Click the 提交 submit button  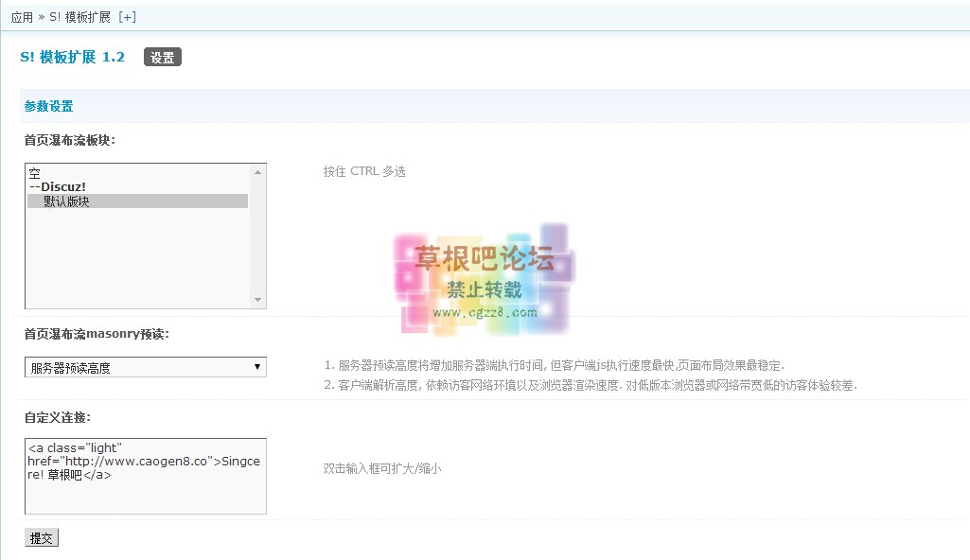[x=41, y=537]
